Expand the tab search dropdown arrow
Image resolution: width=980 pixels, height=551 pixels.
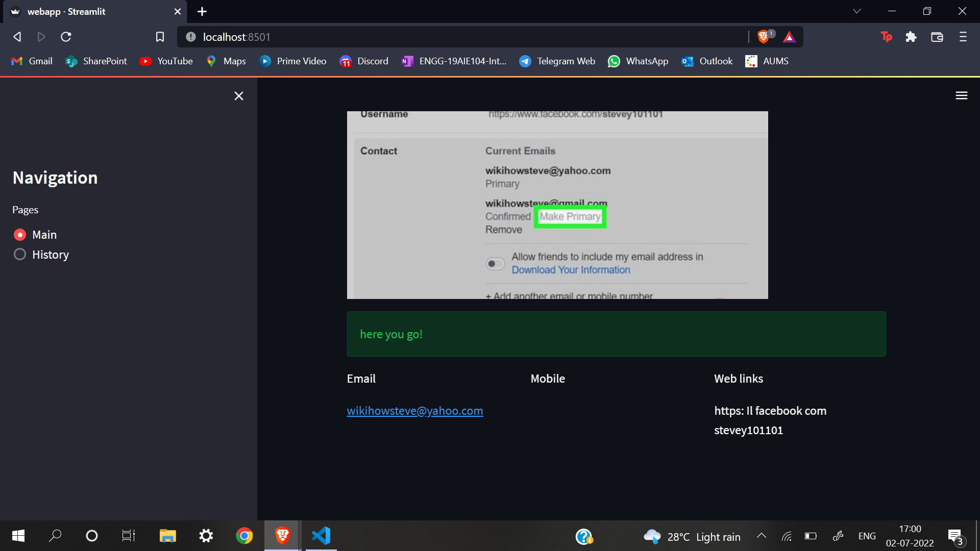click(x=857, y=11)
